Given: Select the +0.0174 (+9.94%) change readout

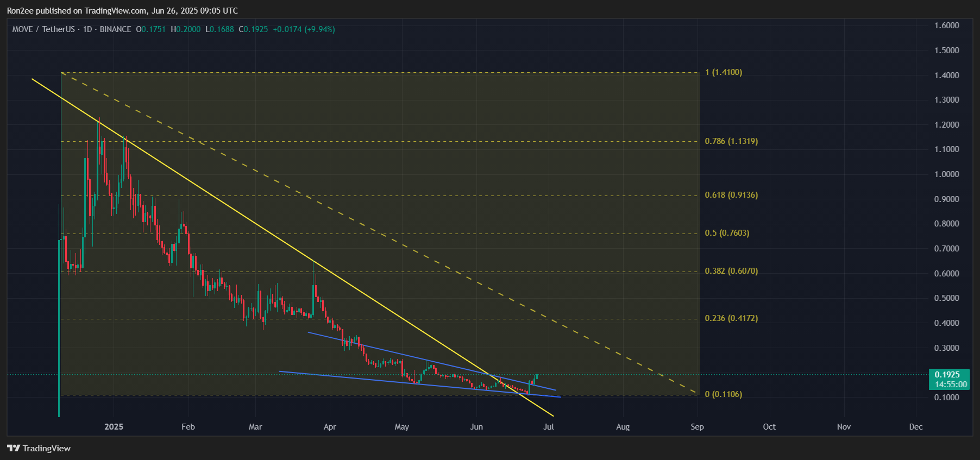Looking at the screenshot, I should point(304,29).
